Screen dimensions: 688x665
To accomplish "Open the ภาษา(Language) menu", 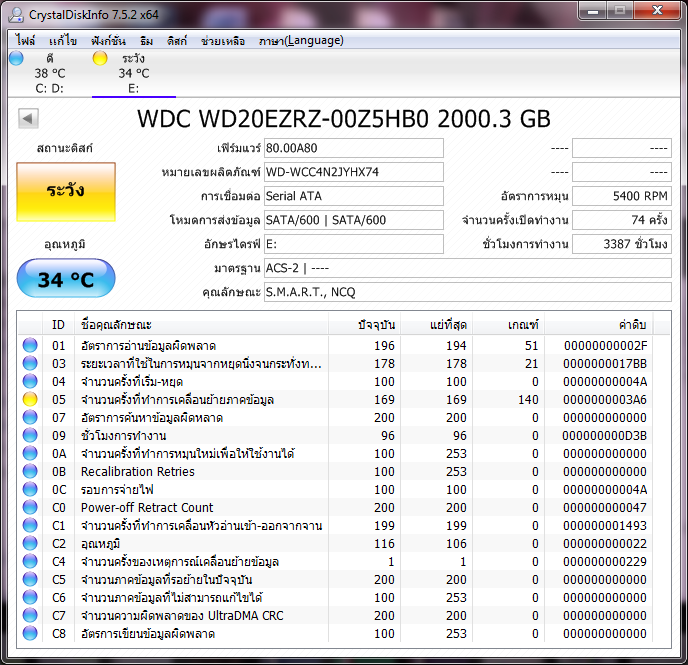I will click(301, 41).
